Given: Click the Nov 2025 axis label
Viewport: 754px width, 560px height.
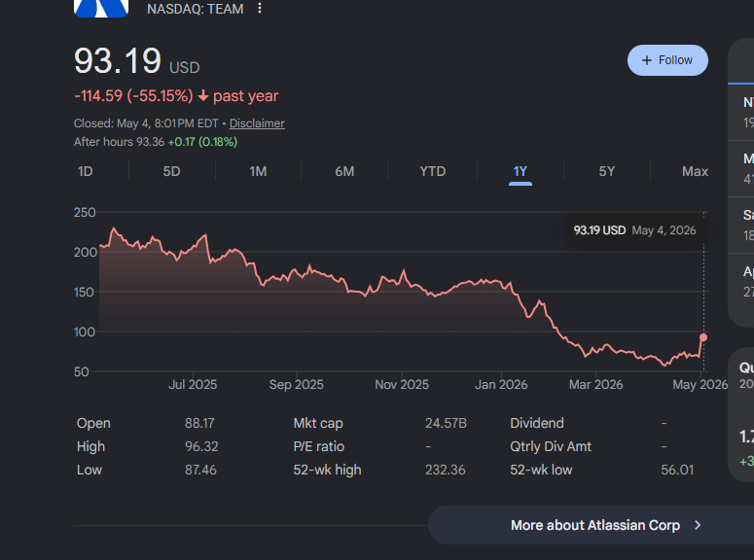Looking at the screenshot, I should (402, 385).
